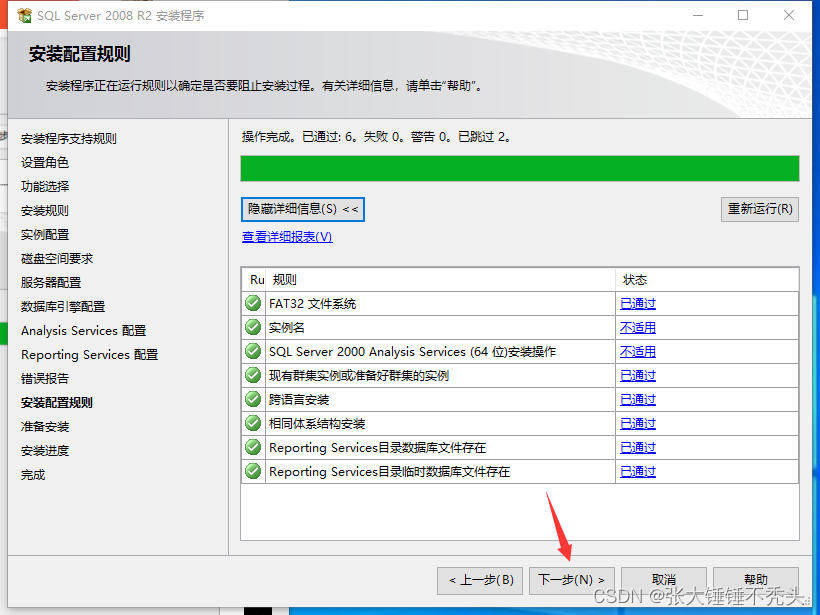This screenshot has height=615, width=820.
Task: Select 服务器配置 step in sidebar
Action: tap(51, 283)
